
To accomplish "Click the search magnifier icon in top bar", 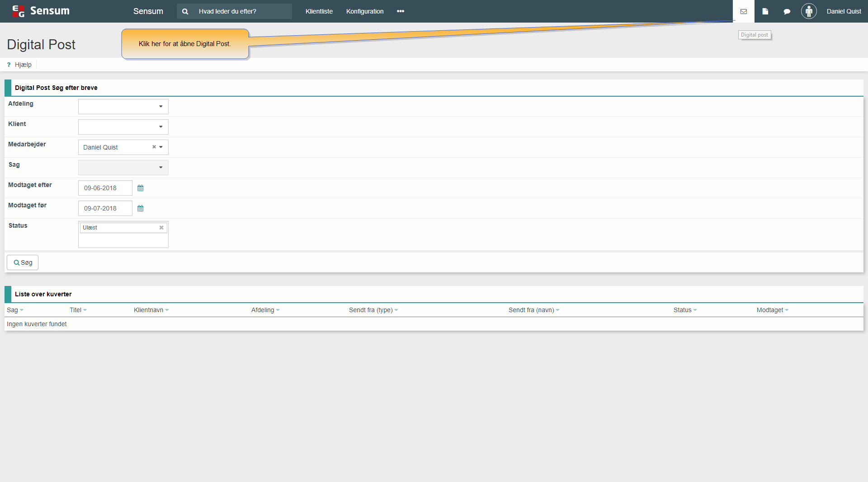I will click(185, 11).
